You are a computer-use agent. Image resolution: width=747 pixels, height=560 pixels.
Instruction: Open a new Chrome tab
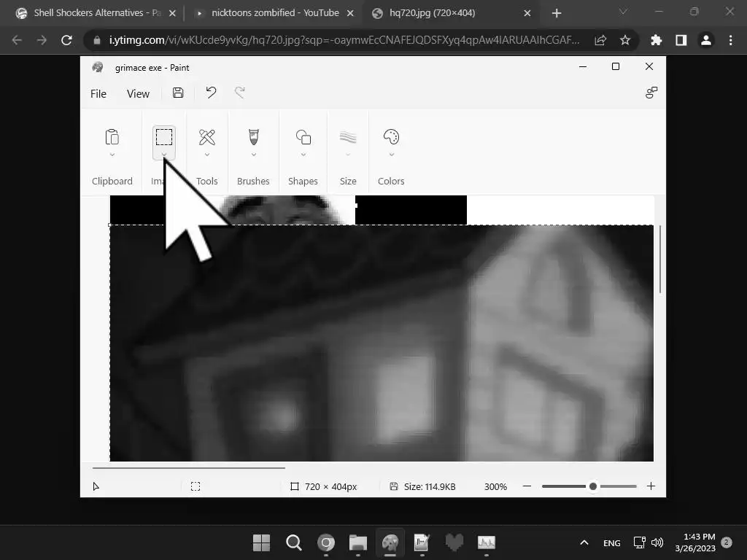[x=557, y=13]
